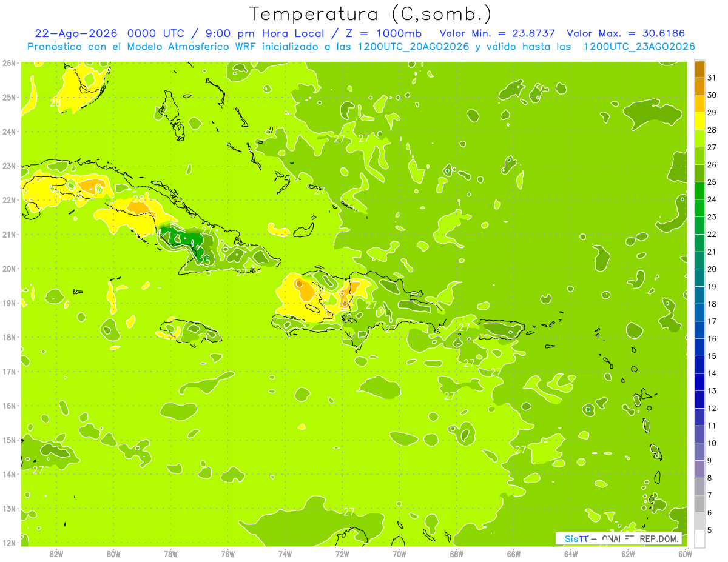Click the 6 label on the color scale
The image size is (728, 562).
coord(709,513)
